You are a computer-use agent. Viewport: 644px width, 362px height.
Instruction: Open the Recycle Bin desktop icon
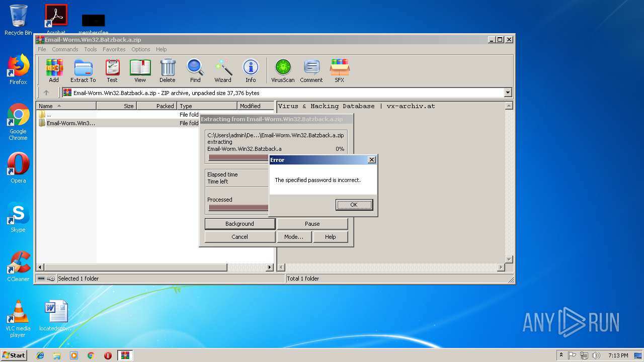click(18, 20)
